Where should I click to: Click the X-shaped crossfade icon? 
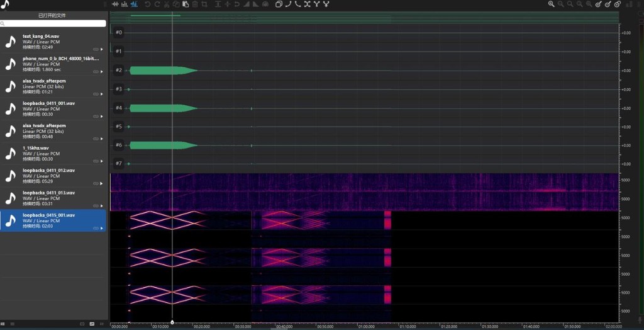click(307, 4)
